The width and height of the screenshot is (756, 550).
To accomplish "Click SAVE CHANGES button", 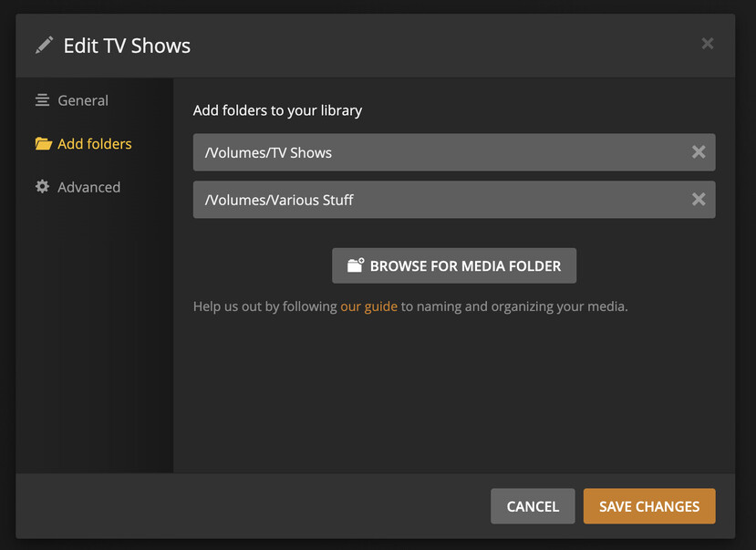I will click(x=649, y=506).
